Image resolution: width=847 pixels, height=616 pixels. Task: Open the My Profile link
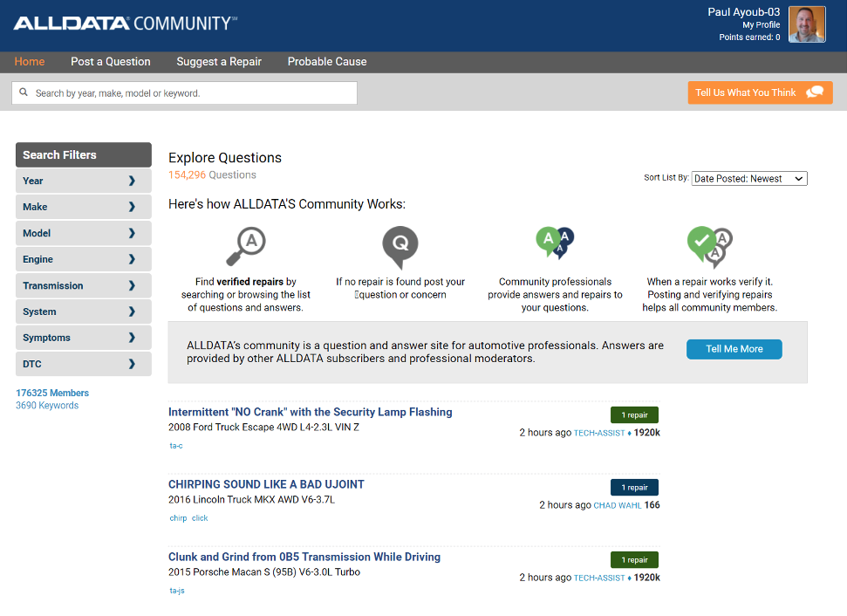click(762, 24)
